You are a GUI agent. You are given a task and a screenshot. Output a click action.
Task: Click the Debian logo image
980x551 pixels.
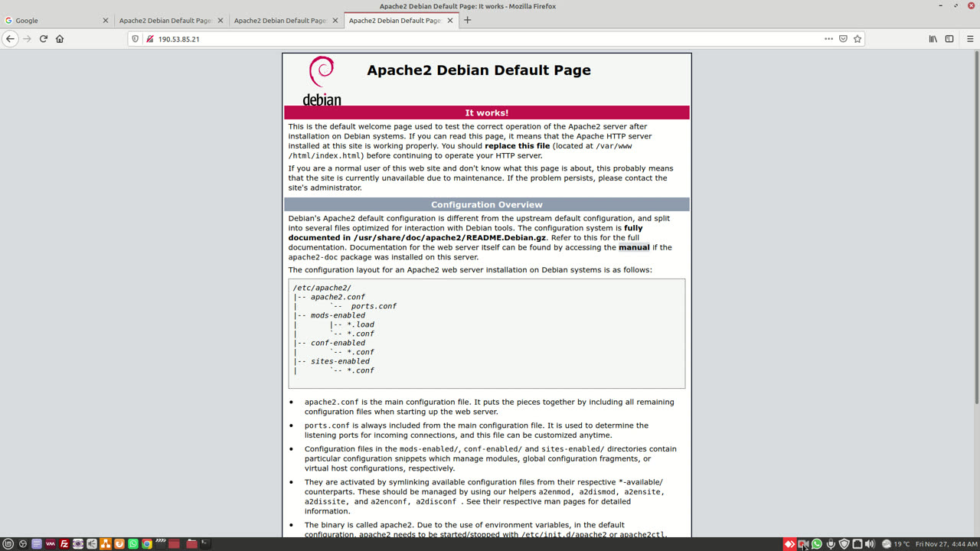click(x=322, y=80)
